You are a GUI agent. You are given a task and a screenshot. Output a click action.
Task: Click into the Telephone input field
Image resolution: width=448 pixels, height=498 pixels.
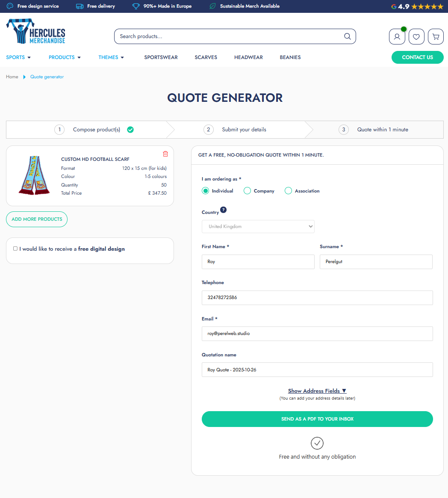point(317,297)
